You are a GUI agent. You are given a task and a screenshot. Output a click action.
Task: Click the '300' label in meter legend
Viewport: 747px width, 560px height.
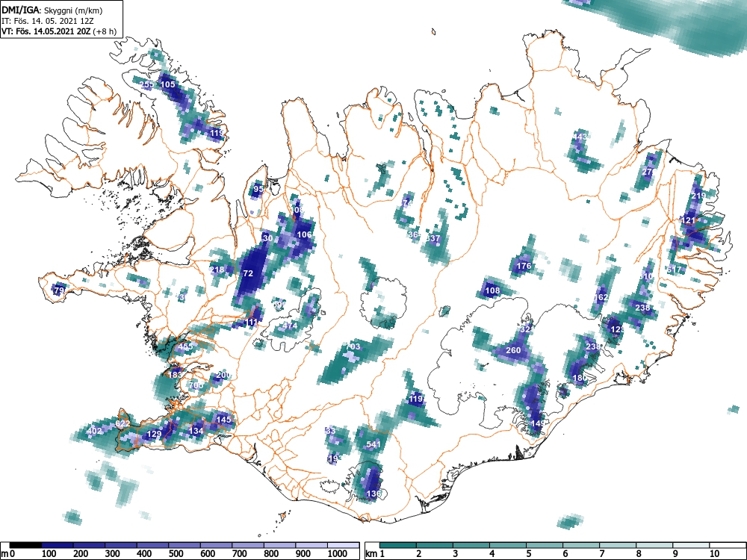coord(113,554)
